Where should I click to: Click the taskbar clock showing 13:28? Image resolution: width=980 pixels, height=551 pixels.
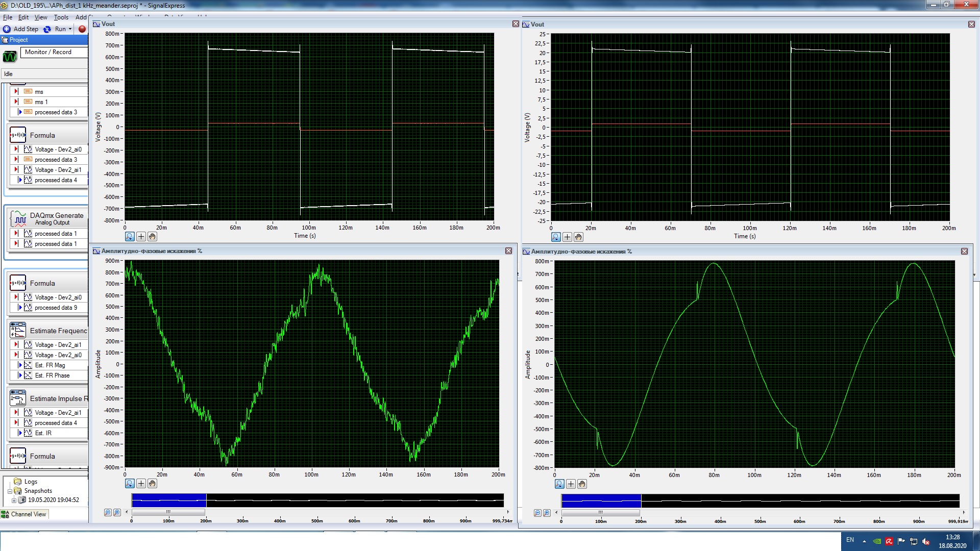click(x=952, y=541)
